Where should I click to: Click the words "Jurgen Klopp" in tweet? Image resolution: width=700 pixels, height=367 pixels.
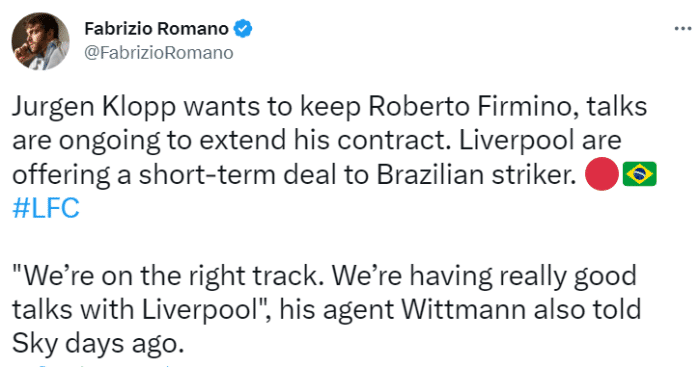(x=94, y=107)
